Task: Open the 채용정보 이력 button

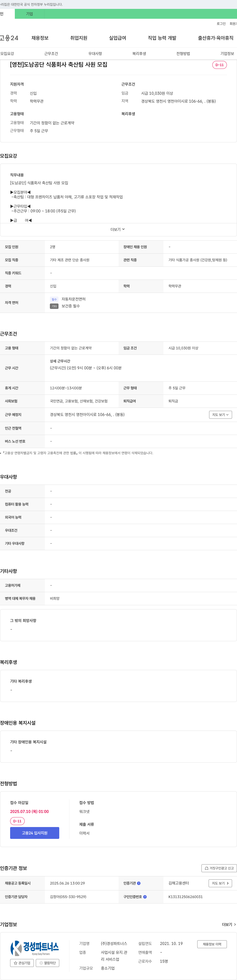Action: click(x=212, y=944)
